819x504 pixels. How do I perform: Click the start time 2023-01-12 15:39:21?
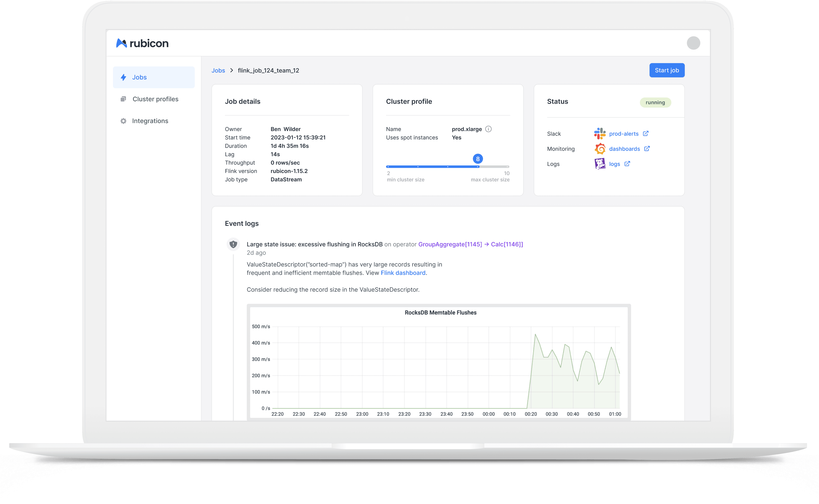pos(298,137)
